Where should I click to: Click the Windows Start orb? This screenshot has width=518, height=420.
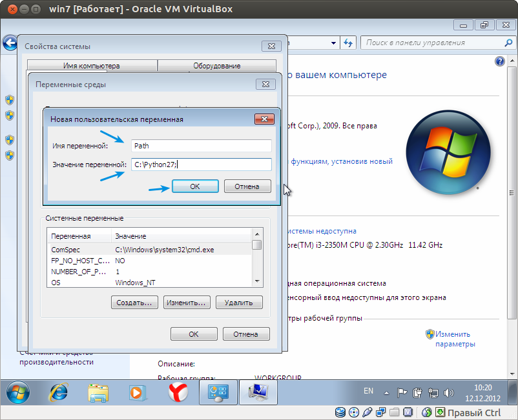point(18,392)
